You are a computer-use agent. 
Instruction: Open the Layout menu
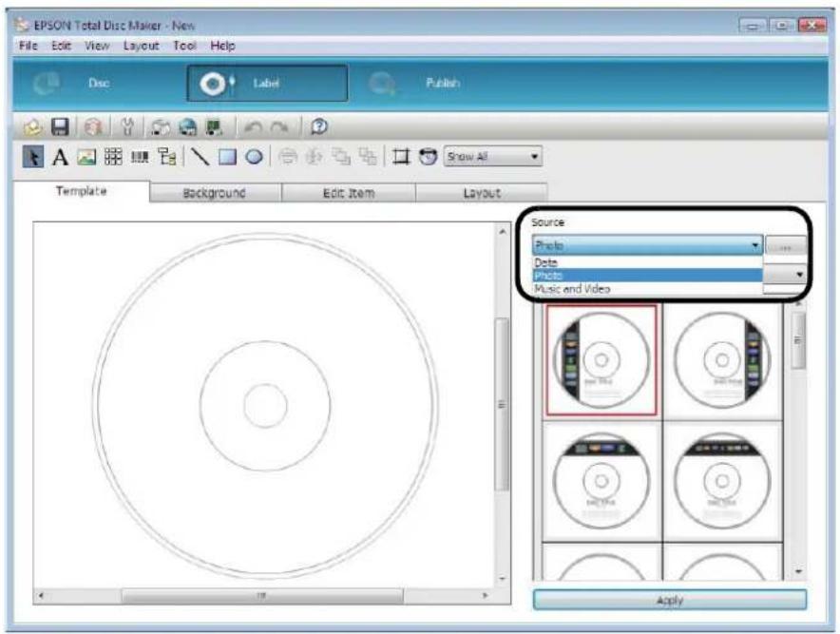[141, 46]
